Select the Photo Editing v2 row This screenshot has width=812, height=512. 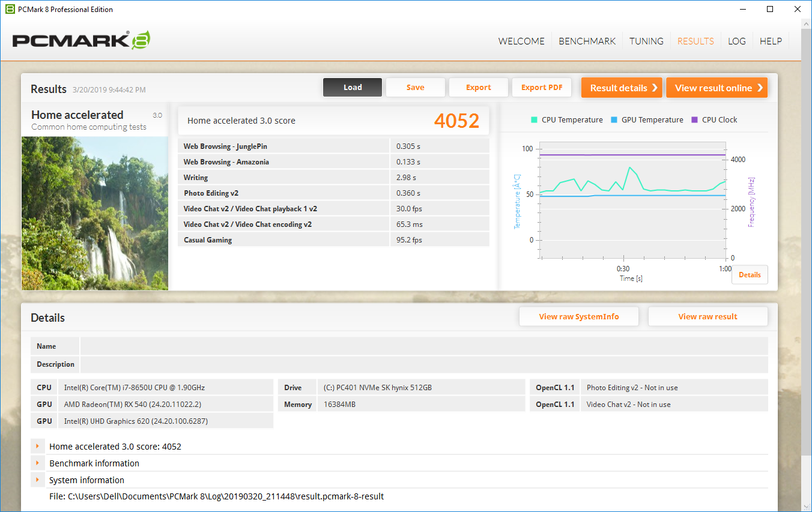(x=333, y=193)
